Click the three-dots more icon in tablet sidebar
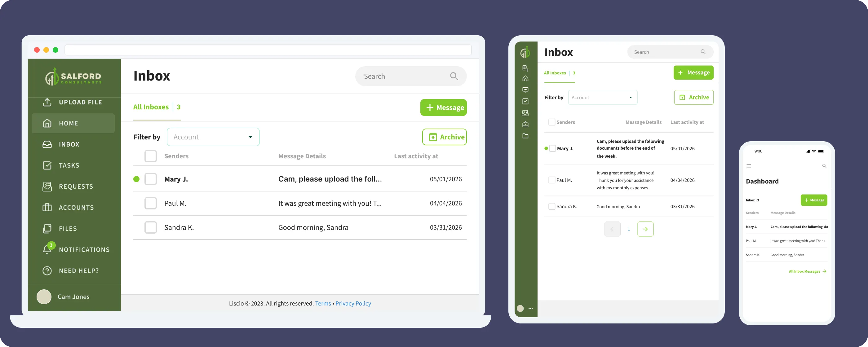Image resolution: width=868 pixels, height=347 pixels. coord(531,308)
